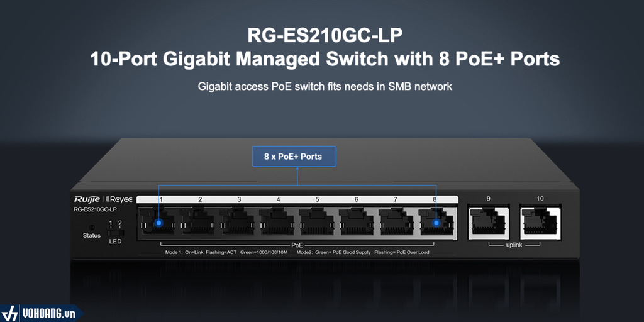Click the RG-ES210GC-LP model label on device
Image resolution: width=644 pixels, height=322 pixels.
tap(96, 210)
